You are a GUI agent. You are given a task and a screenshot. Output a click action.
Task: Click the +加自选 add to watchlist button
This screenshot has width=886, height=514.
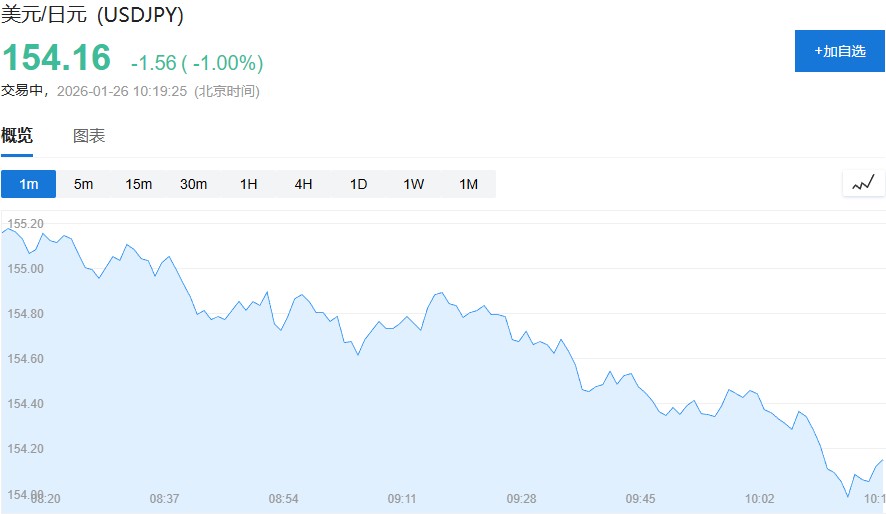pos(839,51)
